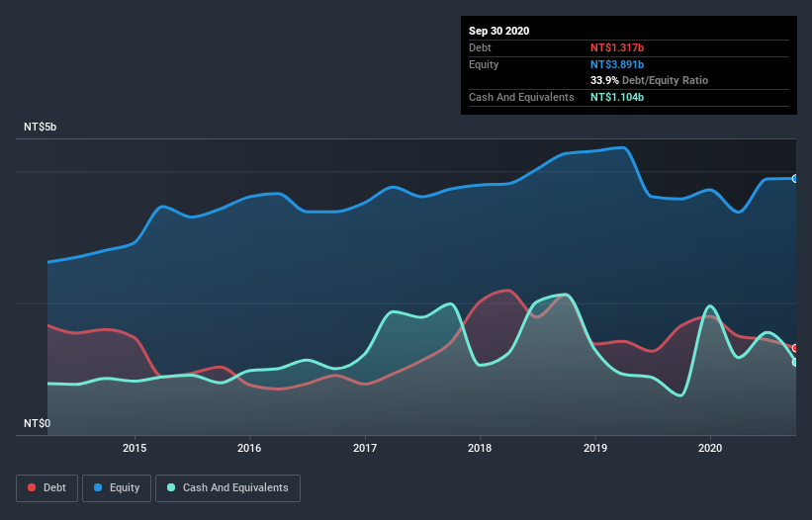The height and width of the screenshot is (520, 812).
Task: Click the Sep 30 2020 tooltip date
Action: 498,31
